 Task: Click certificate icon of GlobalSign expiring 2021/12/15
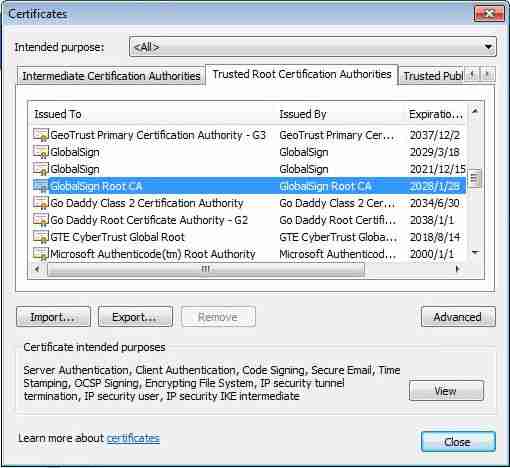[41, 169]
